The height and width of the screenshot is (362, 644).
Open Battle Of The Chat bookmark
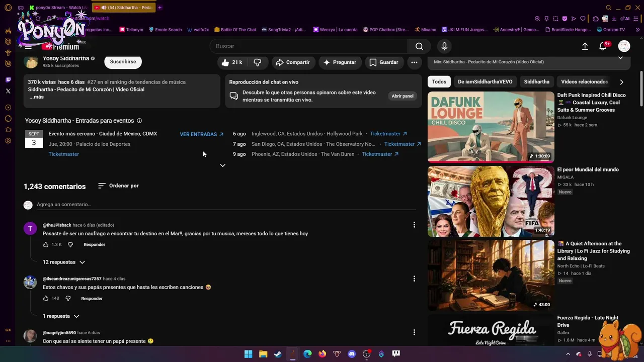(235, 30)
